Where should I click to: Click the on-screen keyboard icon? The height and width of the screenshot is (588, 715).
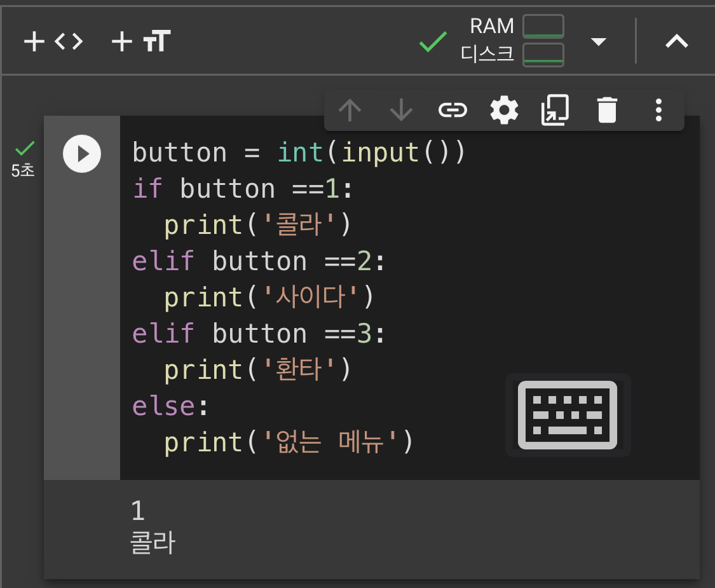coord(568,414)
